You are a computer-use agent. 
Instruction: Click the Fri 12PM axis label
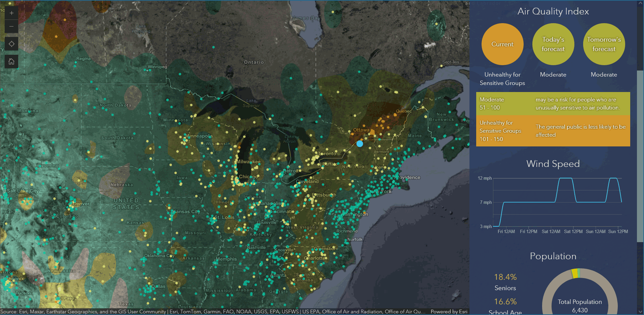[x=528, y=232]
